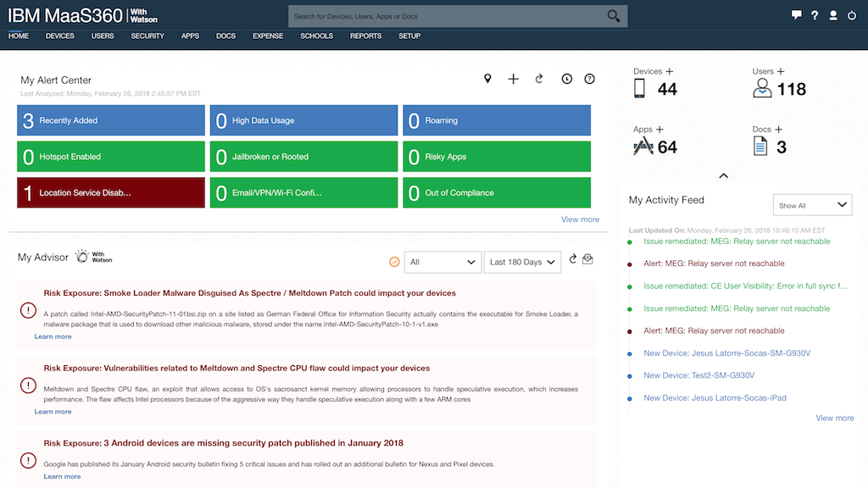
Task: Go to the REPORTS menu
Action: [x=365, y=36]
